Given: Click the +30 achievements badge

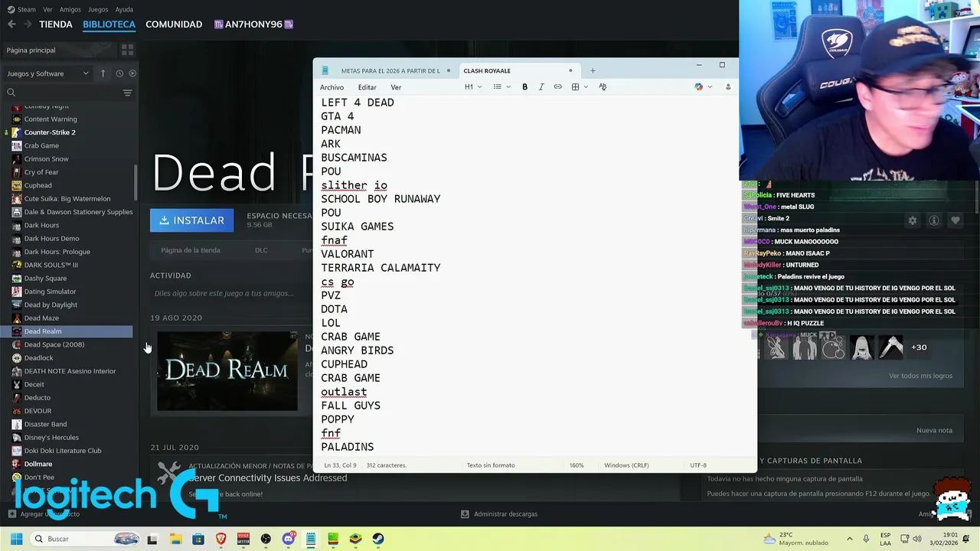Looking at the screenshot, I should [919, 347].
